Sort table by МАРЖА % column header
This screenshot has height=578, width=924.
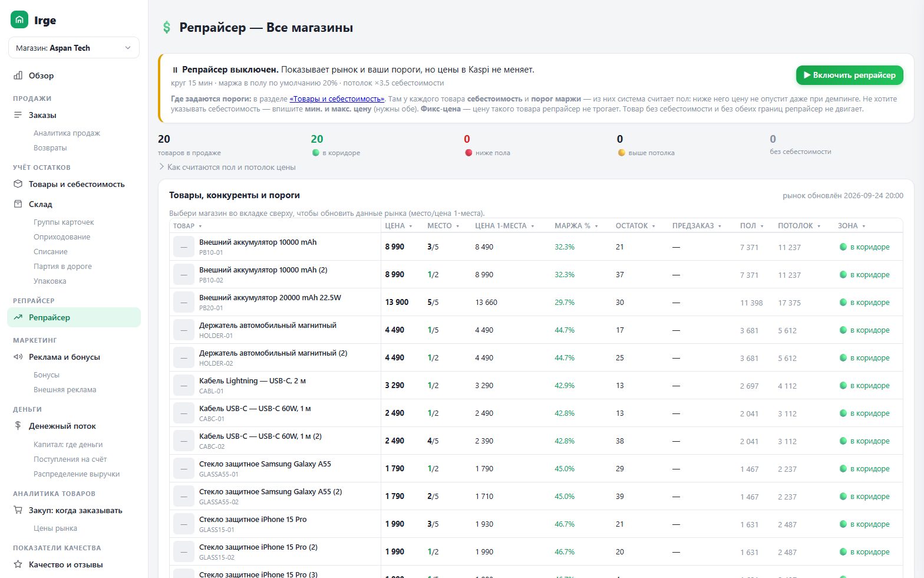click(x=576, y=226)
